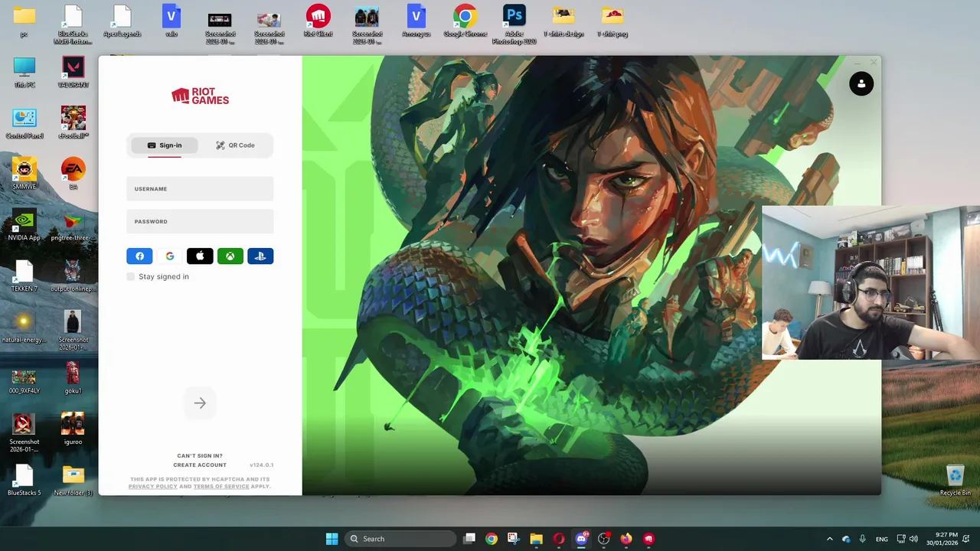Select the goku1 image file
The height and width of the screenshot is (551, 980).
click(73, 378)
